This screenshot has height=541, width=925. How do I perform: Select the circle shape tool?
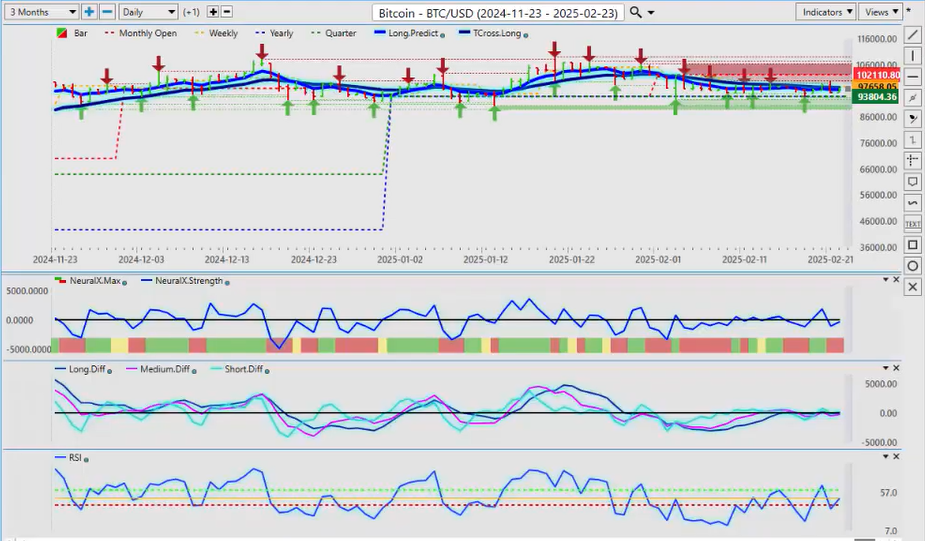pos(913,265)
